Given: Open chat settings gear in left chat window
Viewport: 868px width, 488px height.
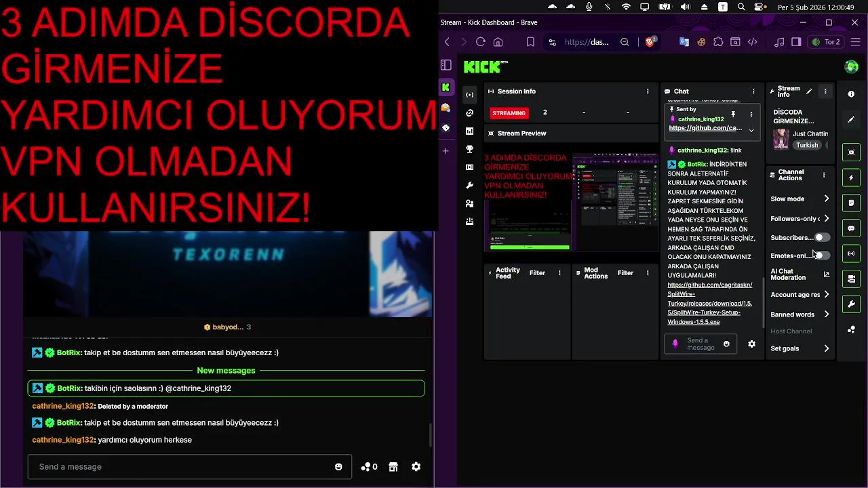Looking at the screenshot, I should pyautogui.click(x=416, y=467).
